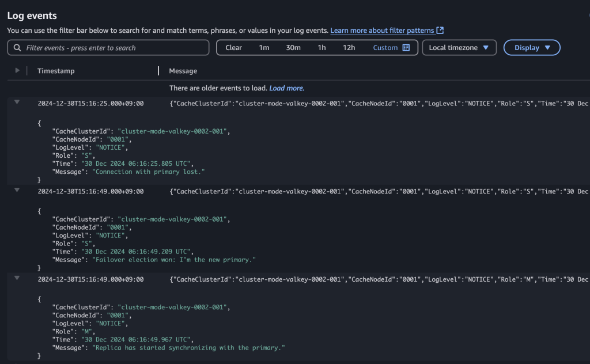Click "There are older events to load." text
The width and height of the screenshot is (590, 364).
pos(218,88)
